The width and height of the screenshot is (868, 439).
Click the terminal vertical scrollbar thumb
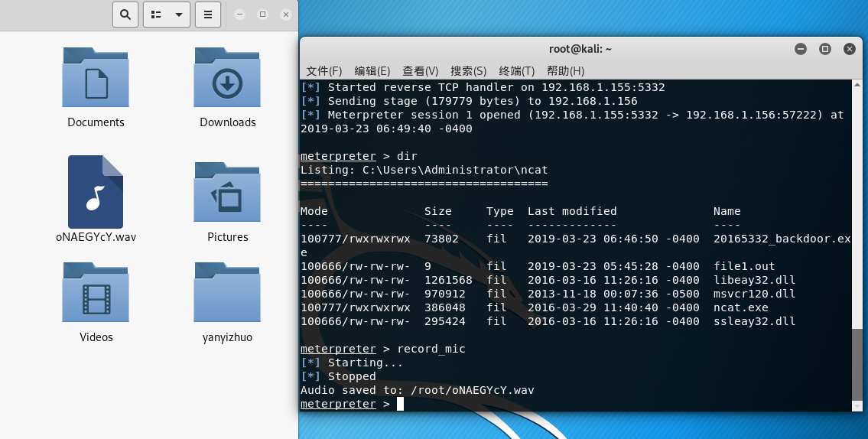857,364
